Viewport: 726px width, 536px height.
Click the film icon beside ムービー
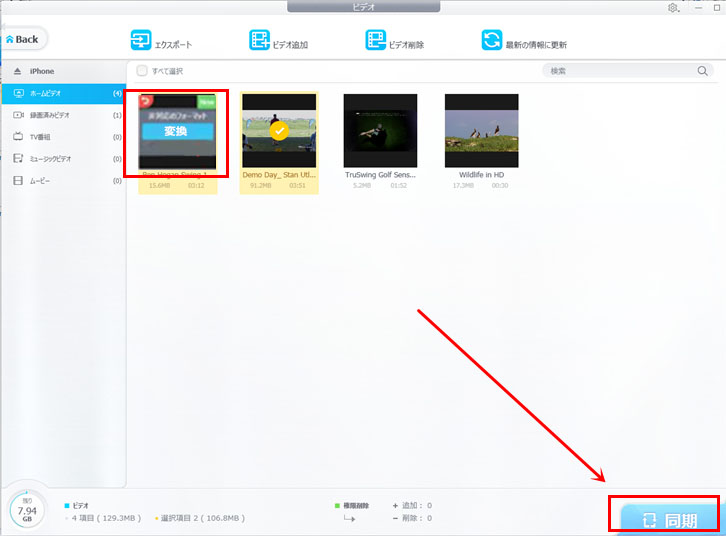point(18,181)
